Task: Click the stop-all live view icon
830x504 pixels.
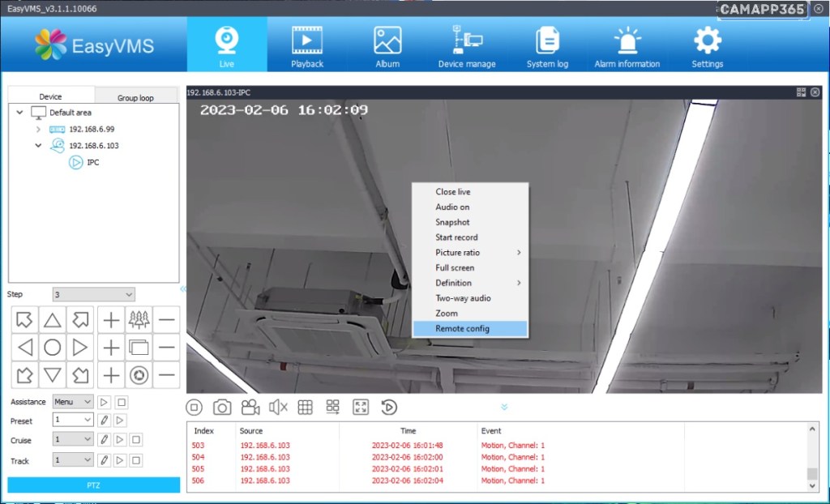Action: [x=195, y=408]
